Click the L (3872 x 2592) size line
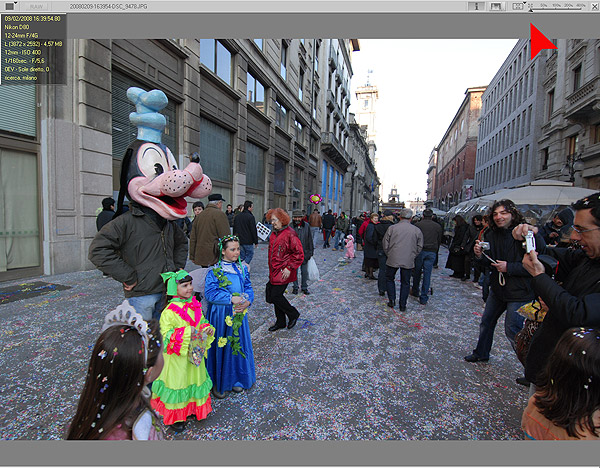Screen dimensions: 600x468 click(x=33, y=44)
